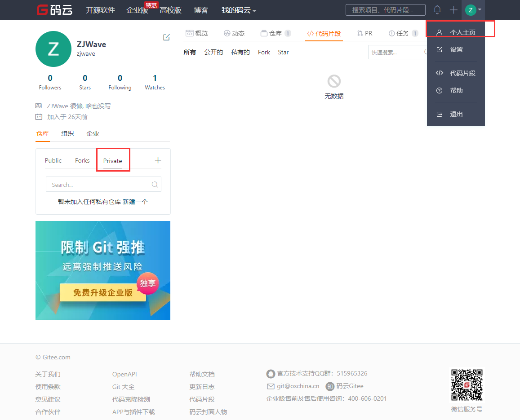Choose 退出 to log out

coord(456,114)
